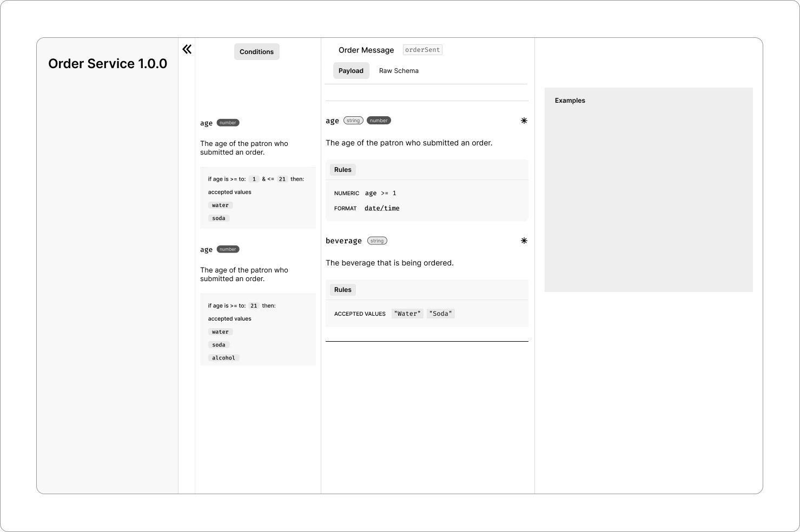Click the alcohol accepted value in conditions

pyautogui.click(x=223, y=358)
